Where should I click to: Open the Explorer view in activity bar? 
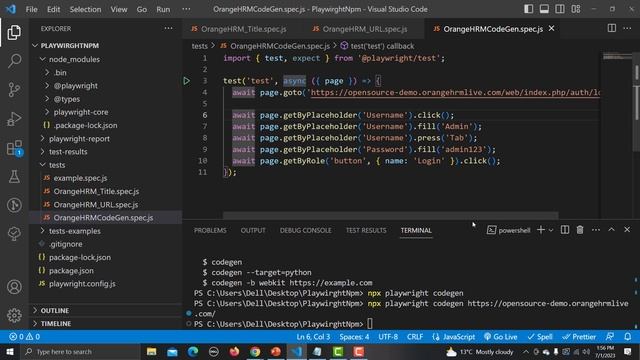click(x=14, y=32)
